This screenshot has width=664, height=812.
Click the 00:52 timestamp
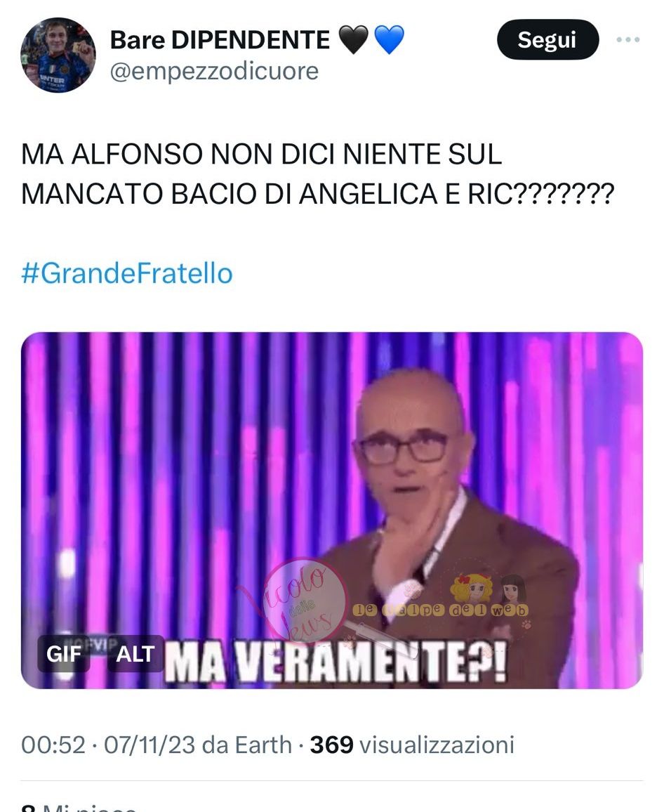click(x=53, y=745)
